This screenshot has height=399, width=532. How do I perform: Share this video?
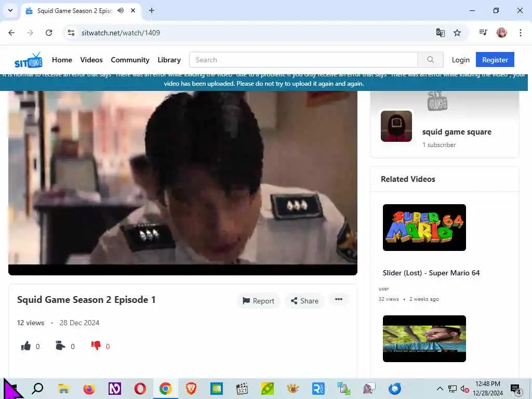(x=304, y=301)
